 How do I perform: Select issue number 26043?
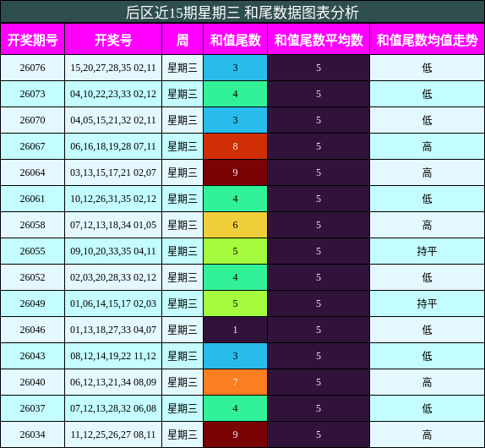coord(32,356)
